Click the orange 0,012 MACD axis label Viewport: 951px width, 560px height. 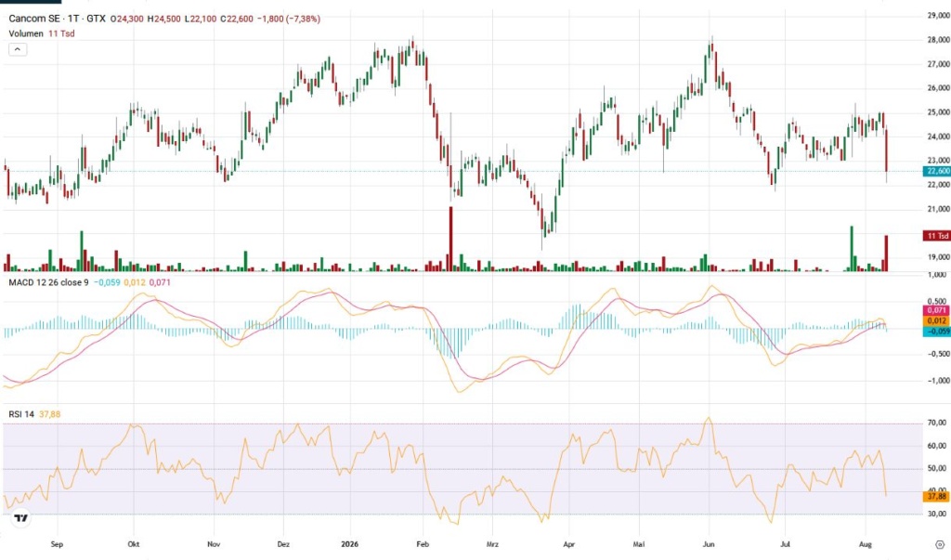(x=936, y=320)
